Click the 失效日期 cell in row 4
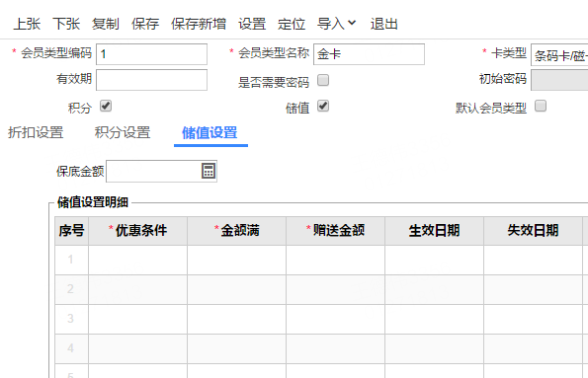This screenshot has height=378, width=588. point(534,348)
